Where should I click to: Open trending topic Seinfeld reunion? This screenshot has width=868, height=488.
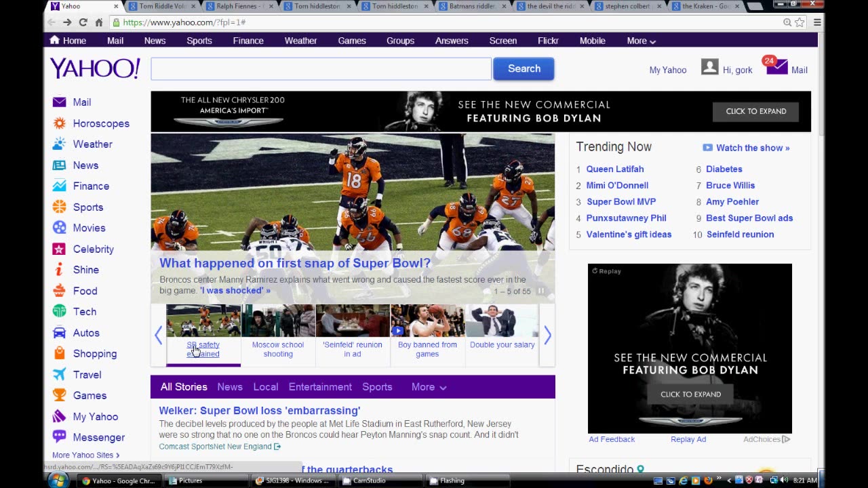click(x=740, y=235)
